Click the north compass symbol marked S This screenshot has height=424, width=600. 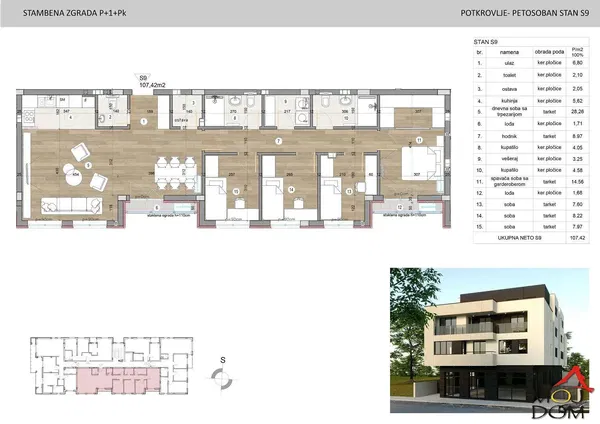(223, 377)
